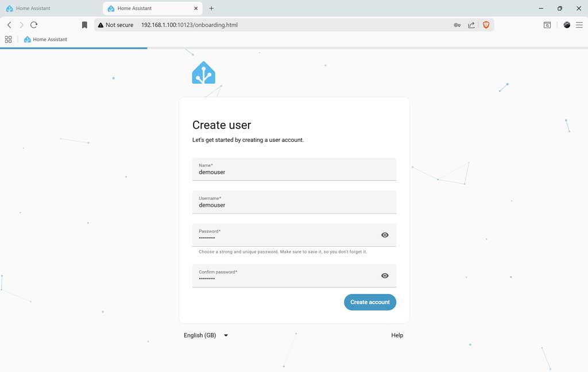This screenshot has width=588, height=372.
Task: Expand the English (GB) language dropdown
Action: coord(206,335)
